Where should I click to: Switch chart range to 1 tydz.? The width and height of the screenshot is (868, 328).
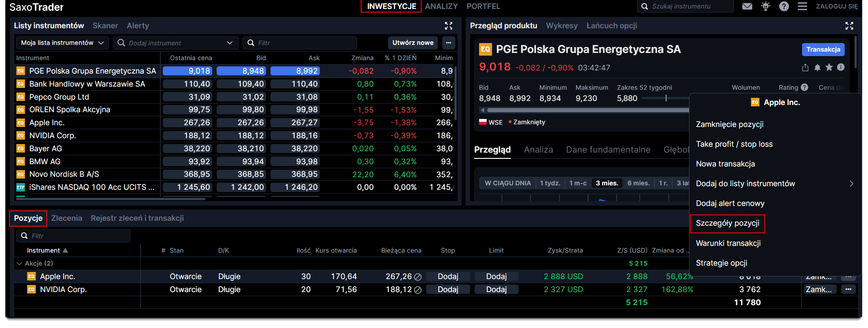550,183
